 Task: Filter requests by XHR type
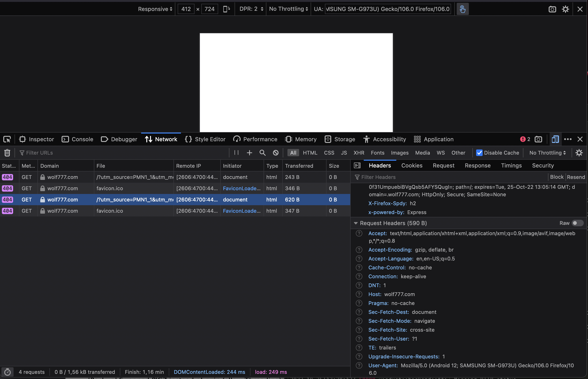click(359, 153)
